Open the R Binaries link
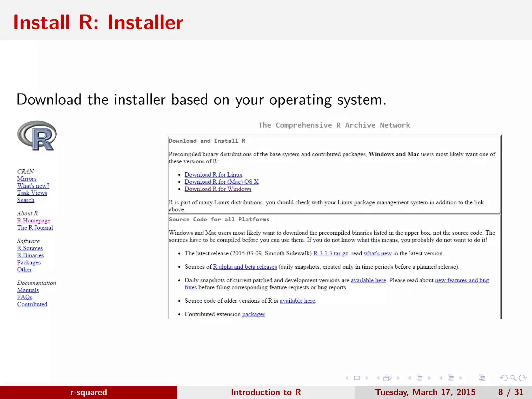The image size is (532, 399). (30, 255)
